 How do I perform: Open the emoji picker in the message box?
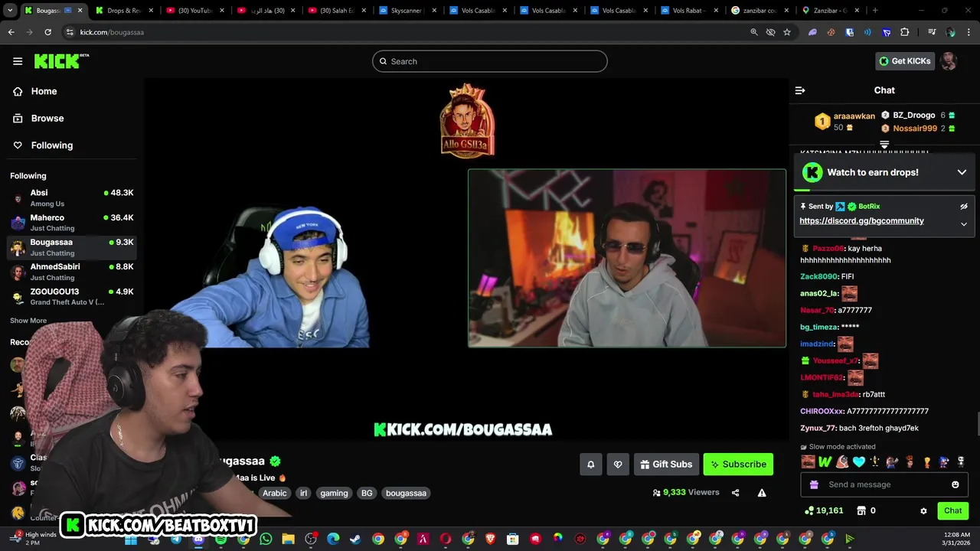(x=955, y=484)
